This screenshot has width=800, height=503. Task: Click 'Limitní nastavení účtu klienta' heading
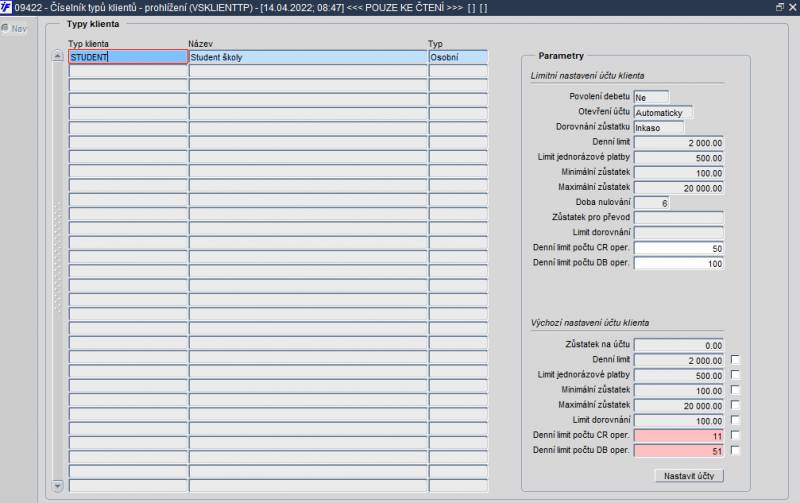[x=587, y=76]
